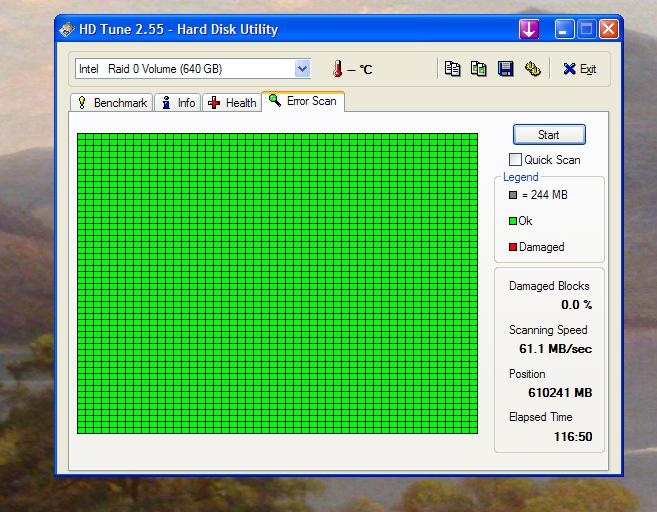The height and width of the screenshot is (512, 657).
Task: Click the info icon on the Info tab
Action: click(166, 103)
